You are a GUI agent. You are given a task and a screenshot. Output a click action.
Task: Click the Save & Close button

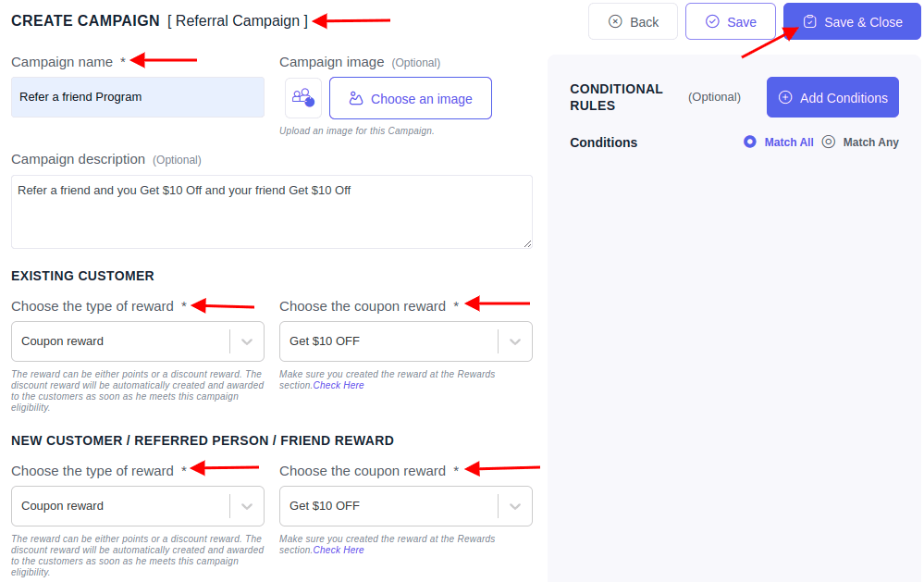pyautogui.click(x=851, y=20)
